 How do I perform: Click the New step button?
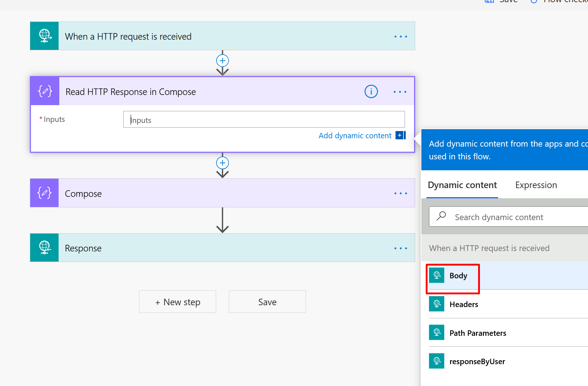[x=178, y=302]
